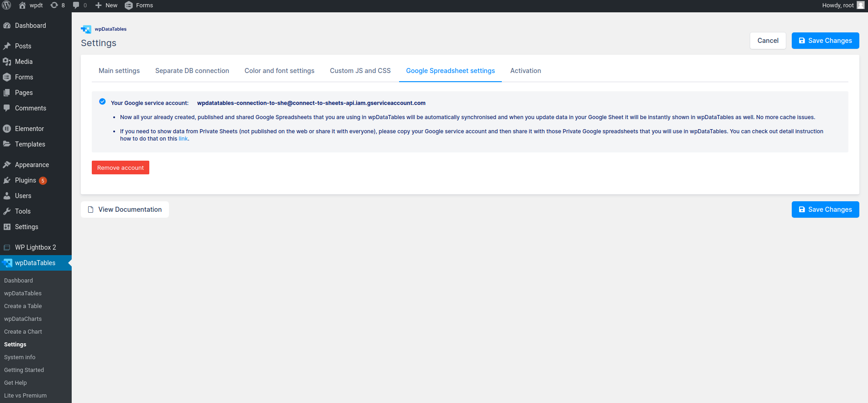The height and width of the screenshot is (403, 868).
Task: Click the Comments bubble icon in sidebar
Action: (x=7, y=108)
